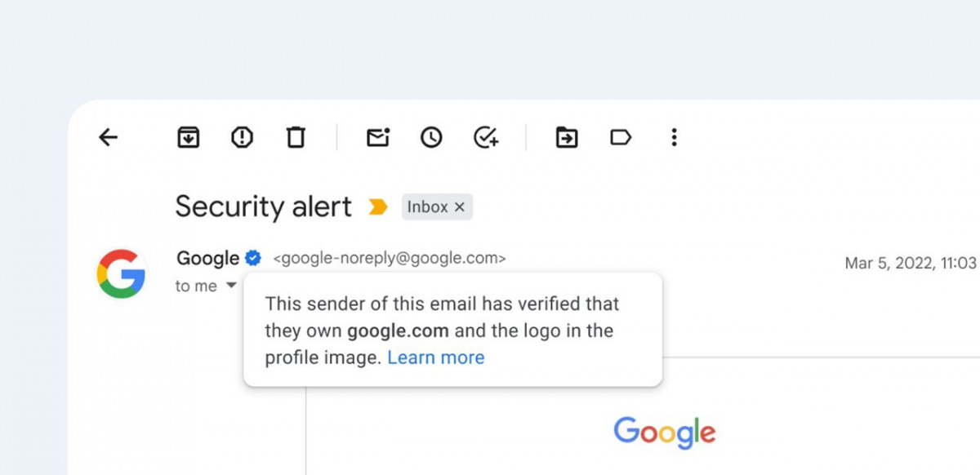
Task: Expand recipient details arrow beside "to me"
Action: [x=231, y=286]
